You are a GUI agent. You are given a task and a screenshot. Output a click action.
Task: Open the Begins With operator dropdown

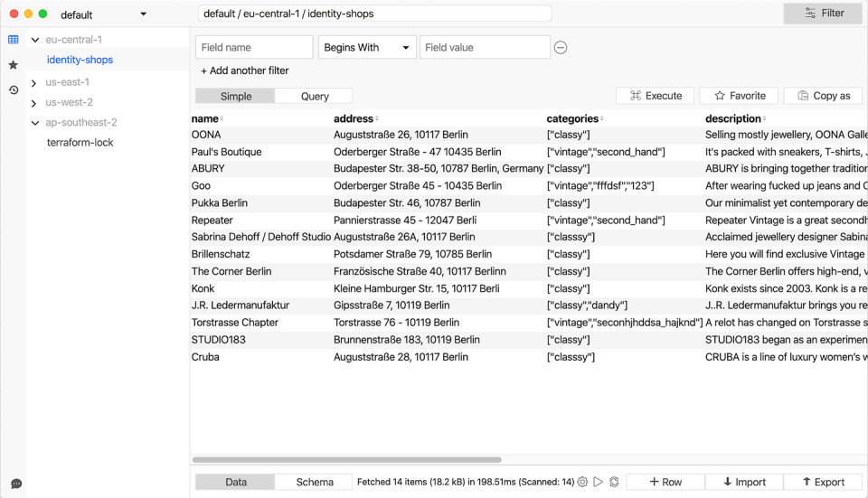(367, 48)
